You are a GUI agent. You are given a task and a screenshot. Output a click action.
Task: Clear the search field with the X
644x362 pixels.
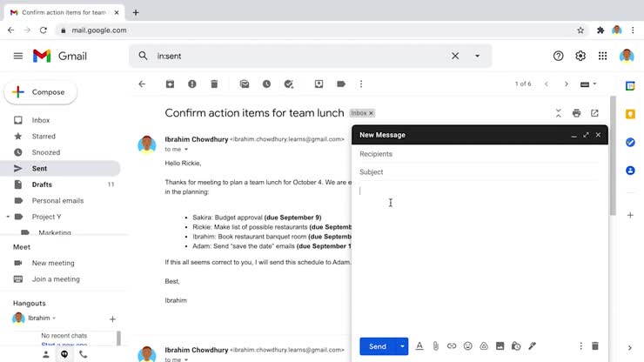point(455,56)
